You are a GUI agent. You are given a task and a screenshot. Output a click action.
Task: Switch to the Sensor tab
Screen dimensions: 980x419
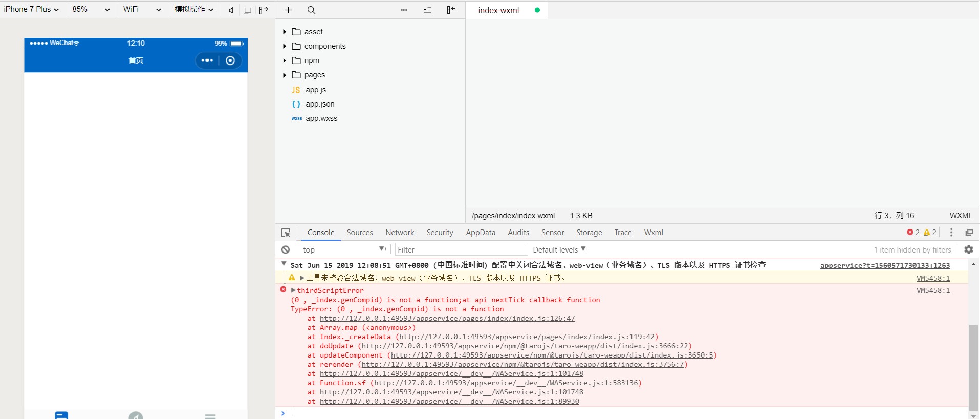[553, 233]
